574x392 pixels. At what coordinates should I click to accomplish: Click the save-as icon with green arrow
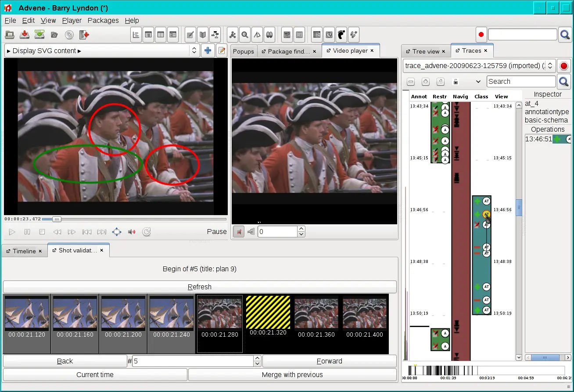(x=39, y=35)
